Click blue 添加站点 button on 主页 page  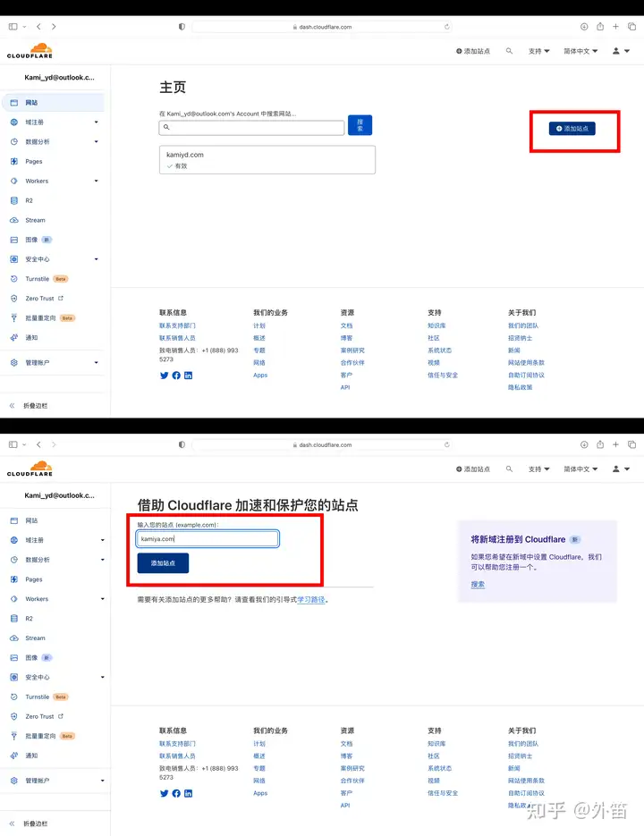coord(572,129)
